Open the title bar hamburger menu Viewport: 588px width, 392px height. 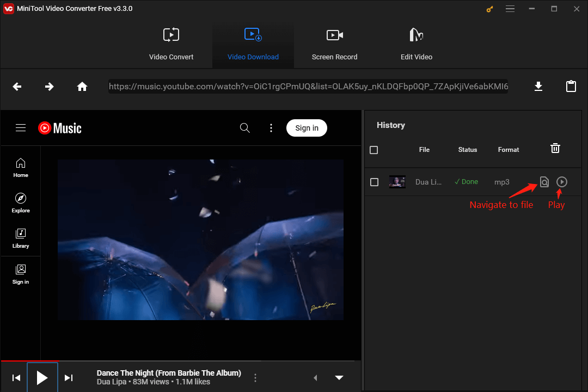click(x=510, y=9)
